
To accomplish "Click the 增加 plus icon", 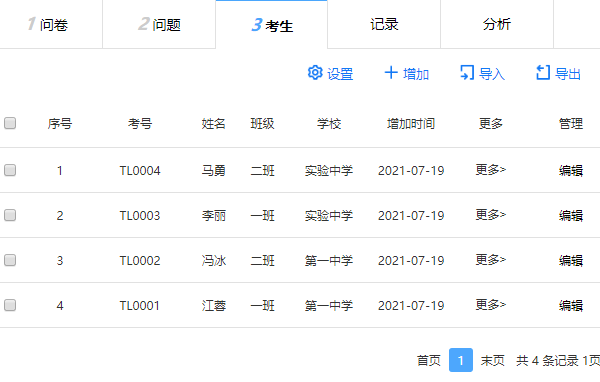I will coord(391,72).
